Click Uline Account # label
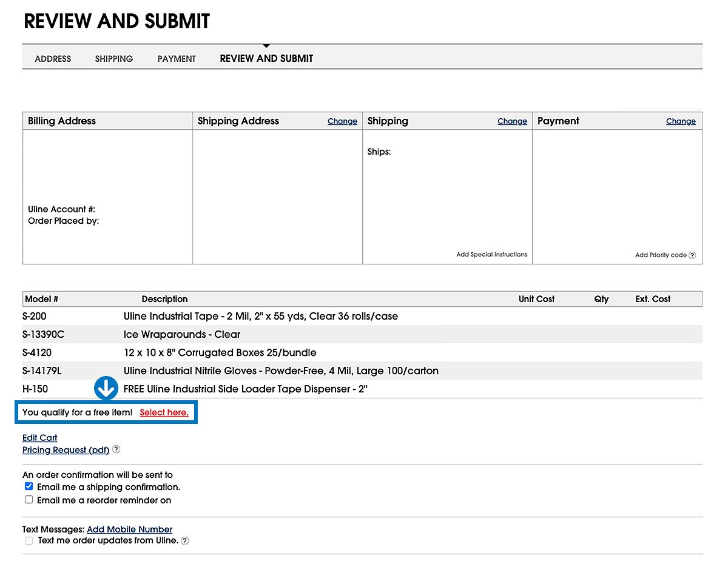 pyautogui.click(x=61, y=209)
